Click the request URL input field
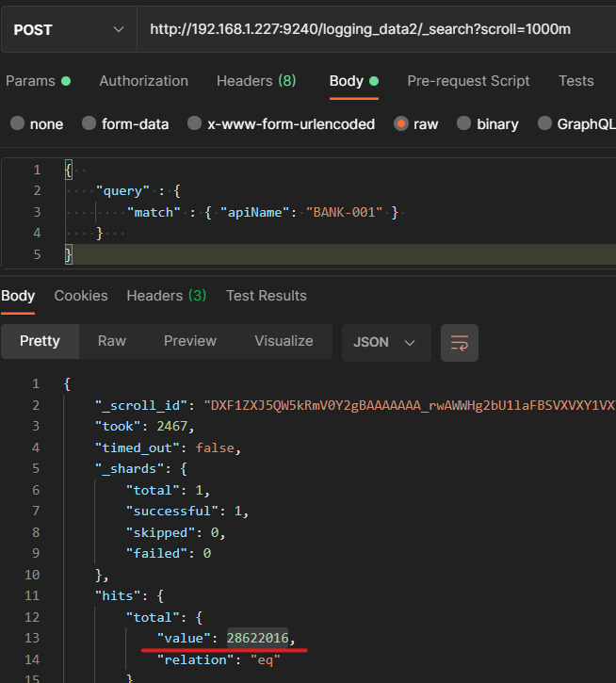 click(x=377, y=29)
